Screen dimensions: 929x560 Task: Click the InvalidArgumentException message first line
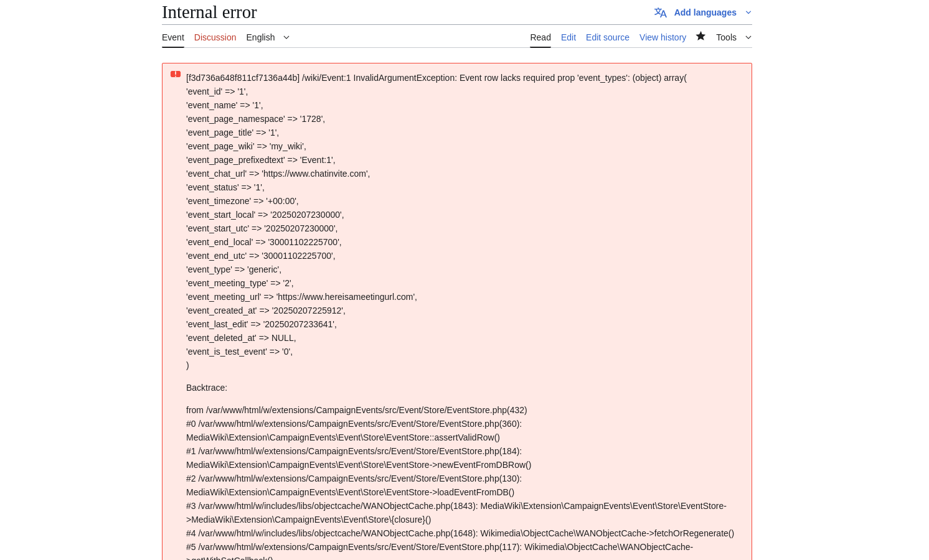[x=436, y=78]
